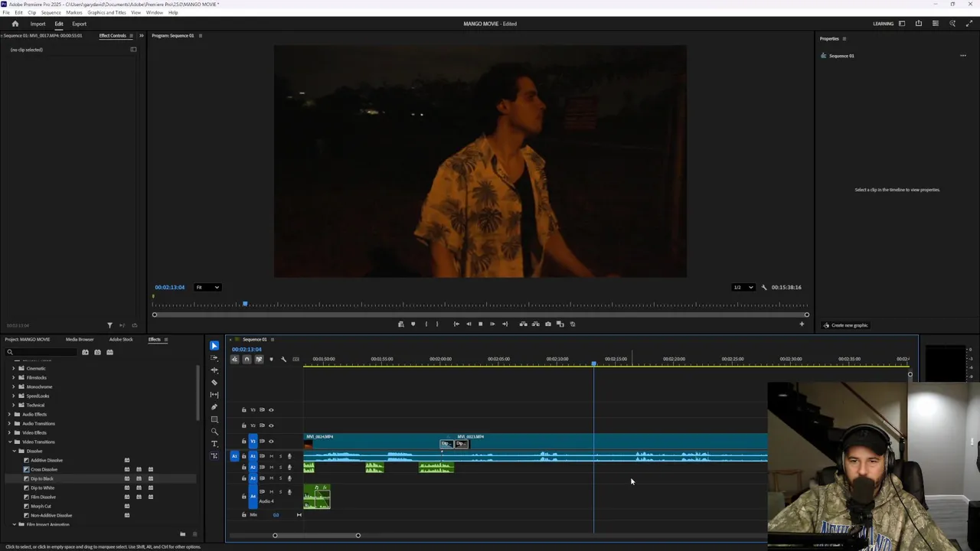
Task: Expand the Audio Transitions folder
Action: click(9, 423)
